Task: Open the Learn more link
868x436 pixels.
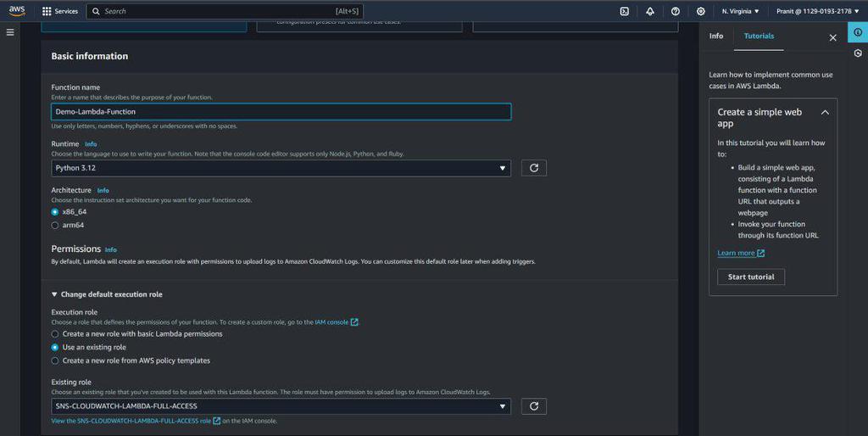Action: tap(736, 253)
